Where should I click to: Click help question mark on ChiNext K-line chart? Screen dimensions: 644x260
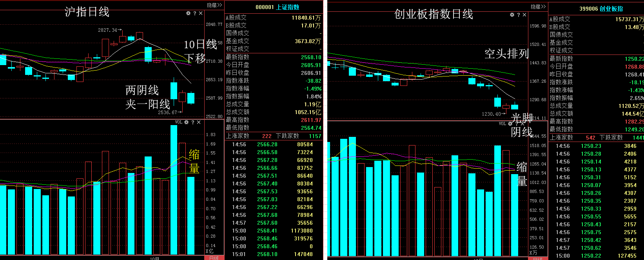point(519,15)
